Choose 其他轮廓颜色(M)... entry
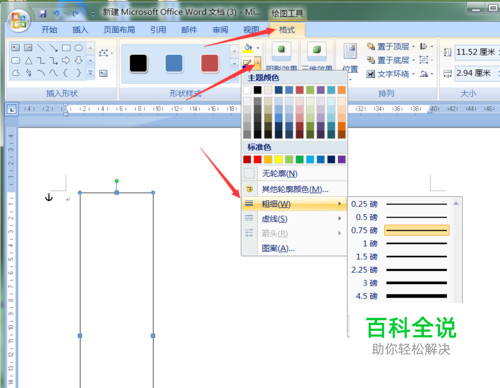Screen dimensions: 500x388 (x=294, y=189)
